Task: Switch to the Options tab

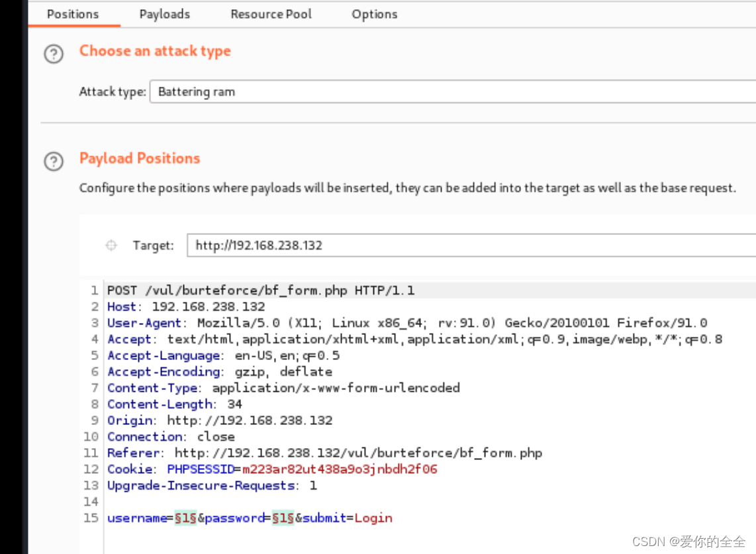Action: [x=374, y=14]
